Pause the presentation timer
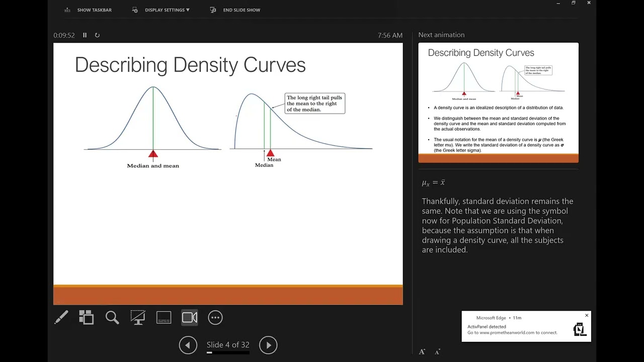The height and width of the screenshot is (362, 644). pos(85,35)
